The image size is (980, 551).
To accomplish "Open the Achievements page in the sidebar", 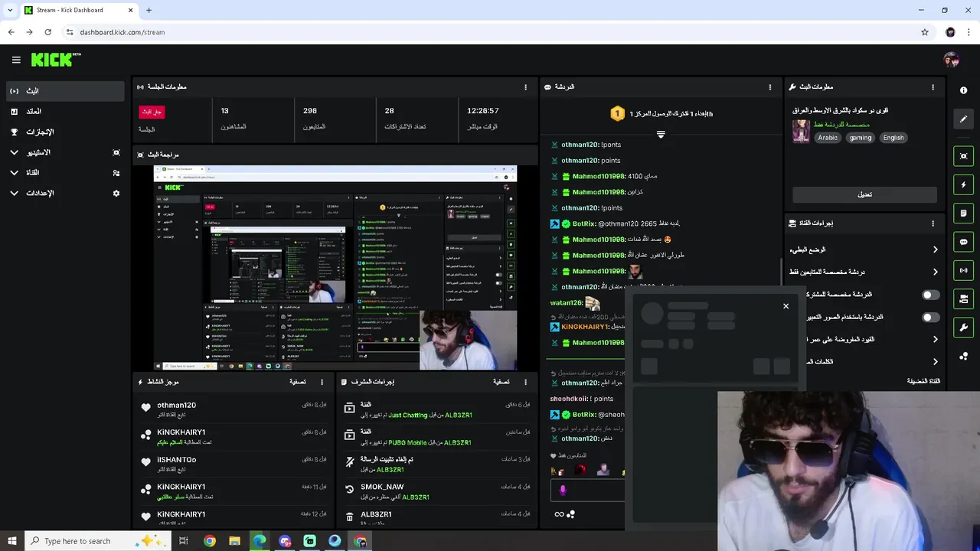I will [x=65, y=132].
